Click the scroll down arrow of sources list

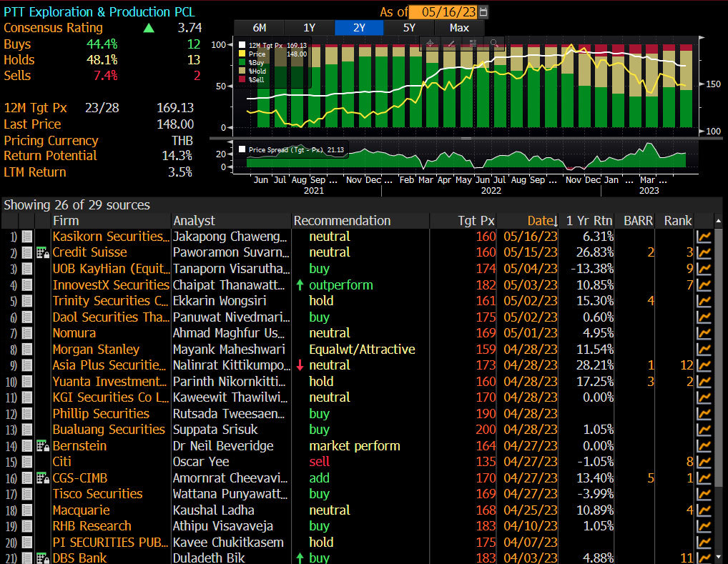(719, 557)
